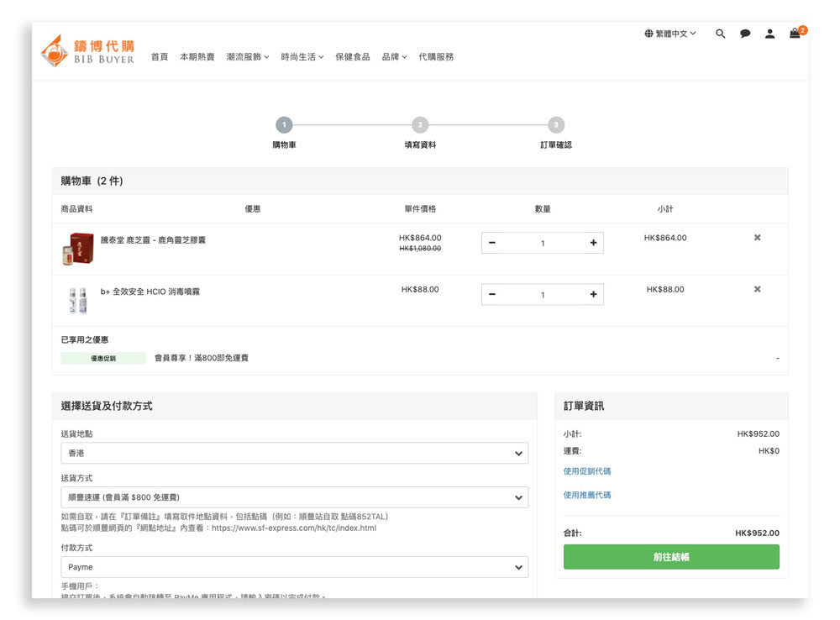The height and width of the screenshot is (620, 840).
Task: Increase quantity of 鹿角靈芝膠囊
Action: [594, 243]
